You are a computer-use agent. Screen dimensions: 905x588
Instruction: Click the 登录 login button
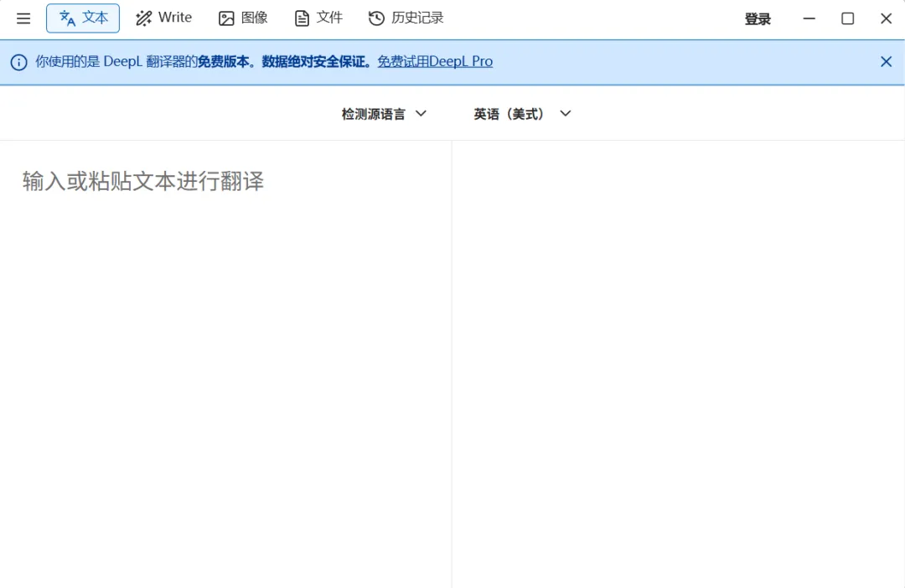tap(758, 19)
